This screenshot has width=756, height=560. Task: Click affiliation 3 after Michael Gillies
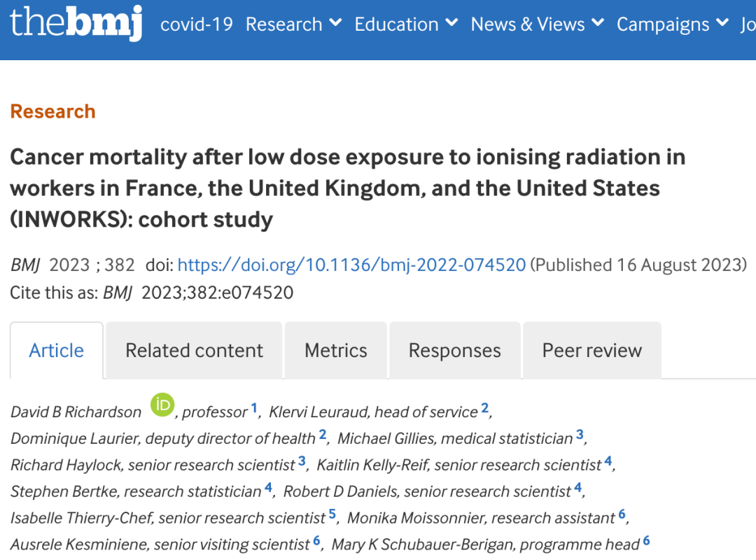point(580,435)
